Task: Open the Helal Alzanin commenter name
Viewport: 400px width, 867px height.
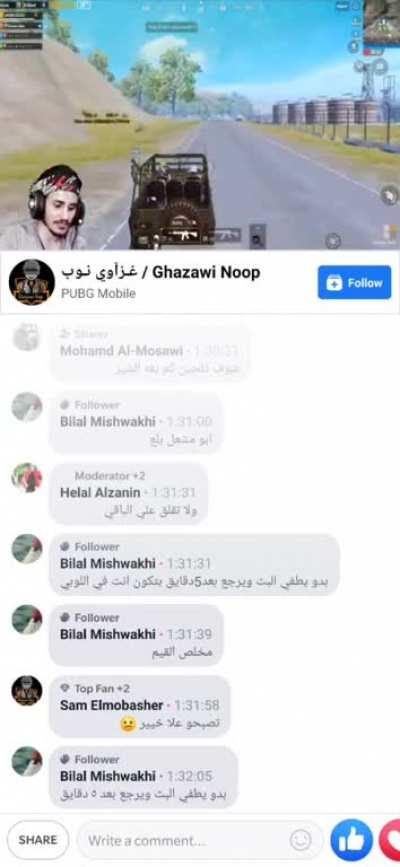Action: click(100, 492)
